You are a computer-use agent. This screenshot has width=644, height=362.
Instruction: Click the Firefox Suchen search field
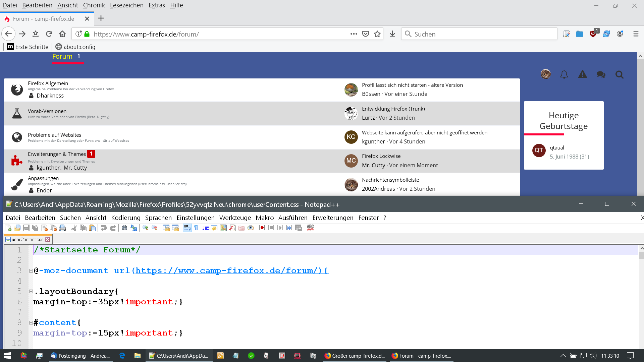point(480,34)
